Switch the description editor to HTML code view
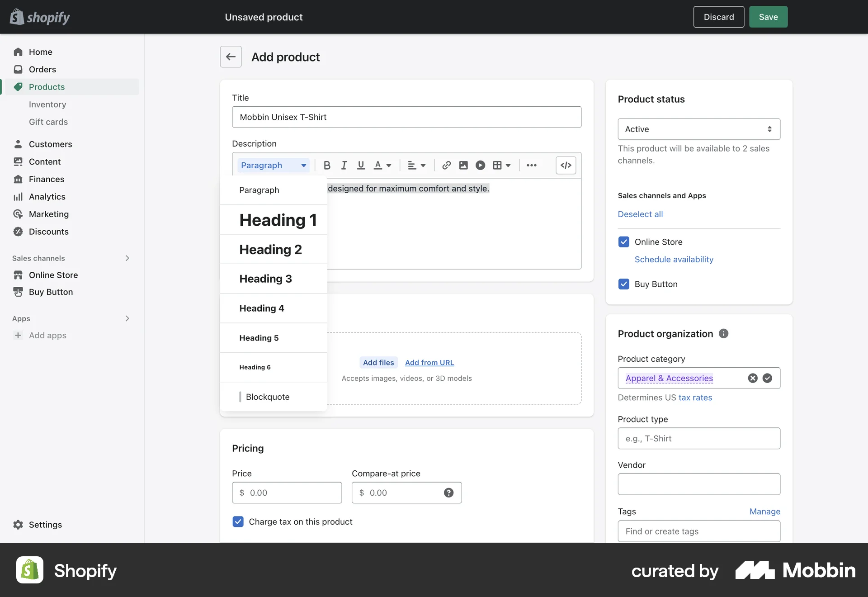 point(566,165)
